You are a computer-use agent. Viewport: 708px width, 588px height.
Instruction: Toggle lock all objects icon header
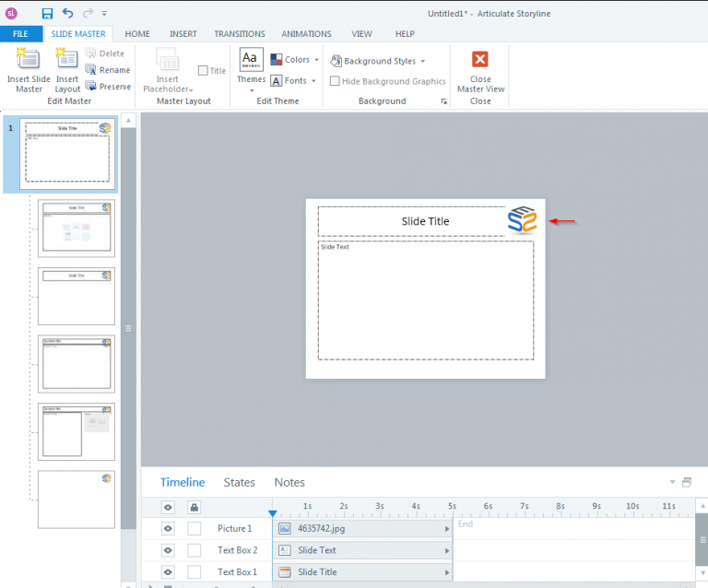click(195, 507)
